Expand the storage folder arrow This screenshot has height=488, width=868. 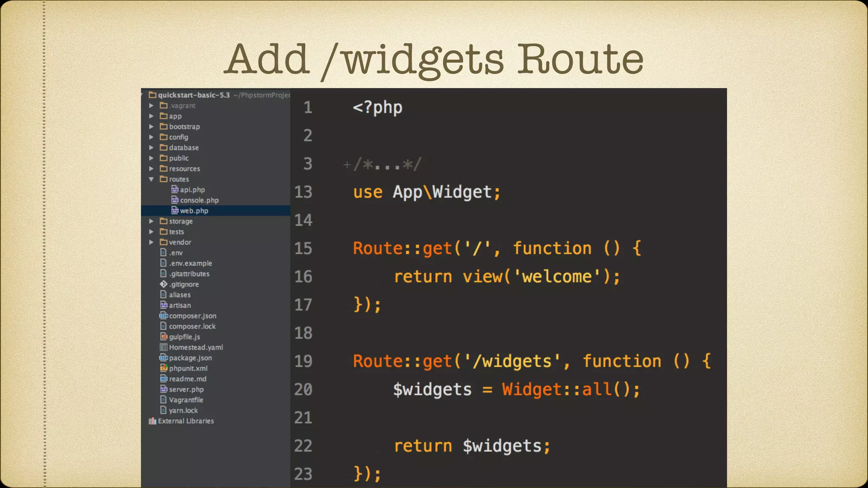pos(151,221)
